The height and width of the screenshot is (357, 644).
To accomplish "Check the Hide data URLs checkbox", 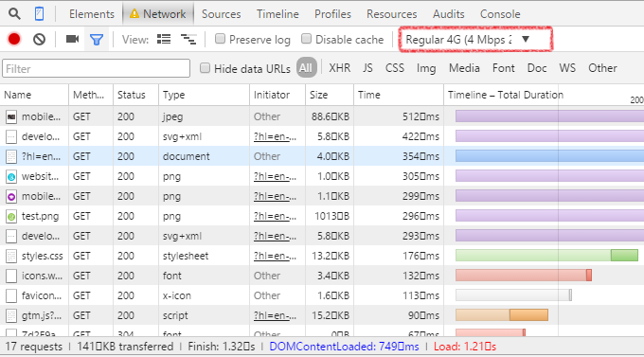I will click(x=205, y=68).
